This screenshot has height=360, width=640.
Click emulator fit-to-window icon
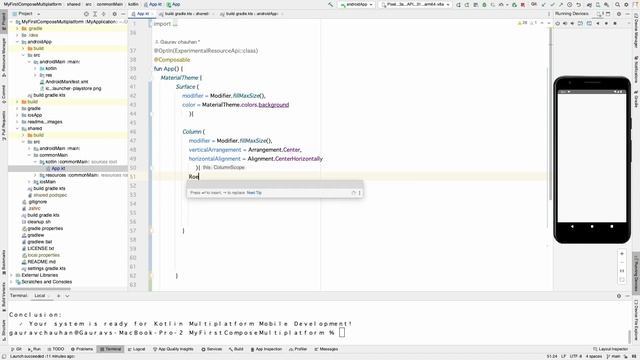(x=622, y=280)
